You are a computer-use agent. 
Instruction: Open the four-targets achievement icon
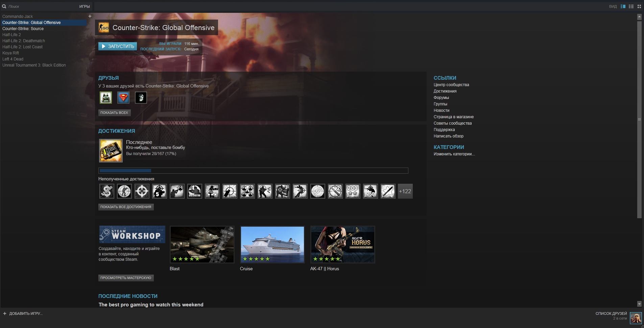click(x=247, y=191)
